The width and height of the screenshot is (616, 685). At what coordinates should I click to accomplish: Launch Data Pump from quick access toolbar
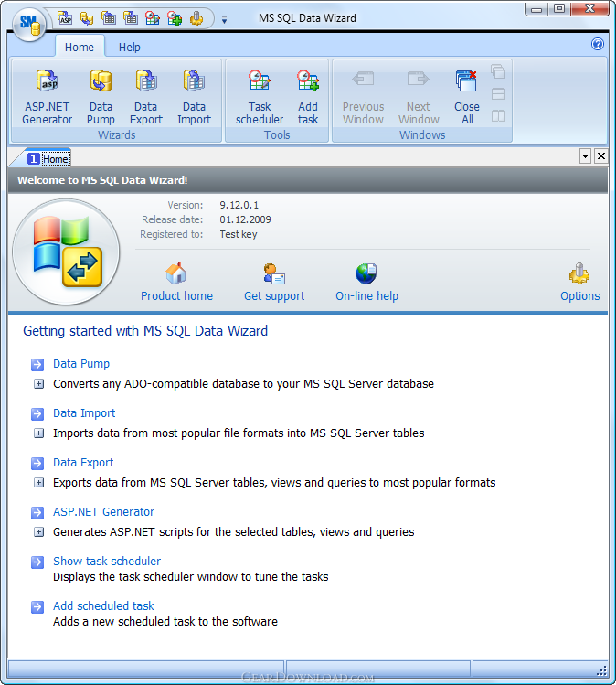point(87,18)
